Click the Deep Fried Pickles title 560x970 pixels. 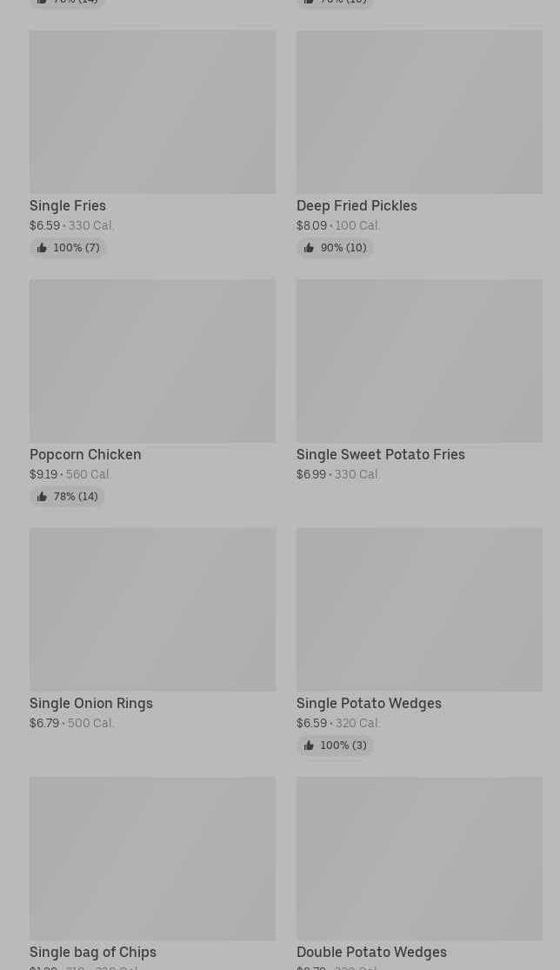pos(357,205)
